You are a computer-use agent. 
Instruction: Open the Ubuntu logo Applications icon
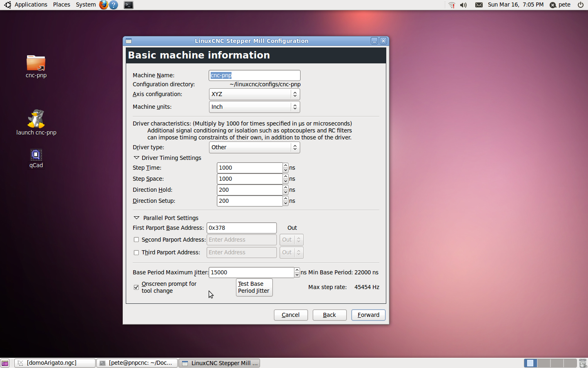pos(7,5)
